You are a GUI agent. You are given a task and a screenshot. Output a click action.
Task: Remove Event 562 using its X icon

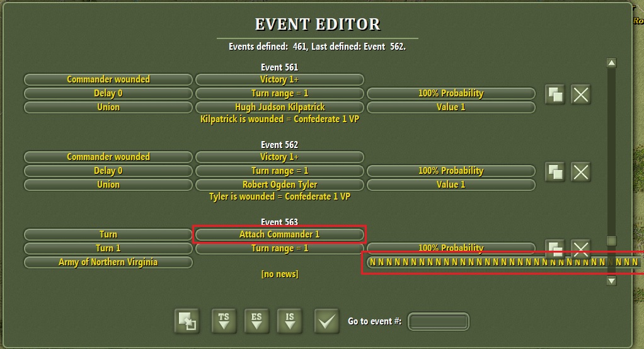point(581,172)
